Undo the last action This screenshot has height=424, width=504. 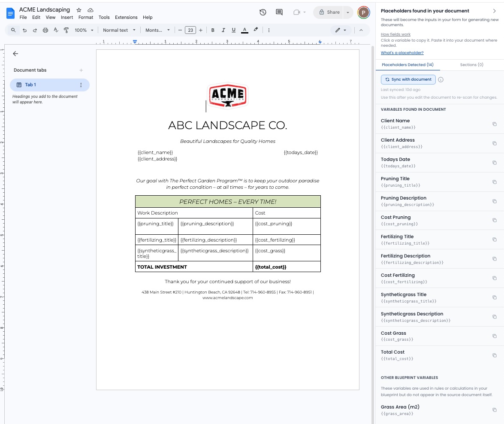(24, 30)
